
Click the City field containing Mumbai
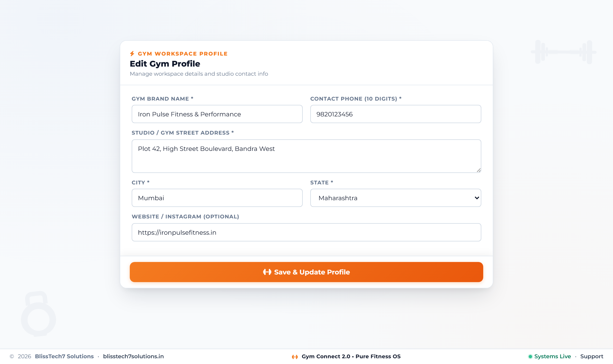(x=217, y=198)
